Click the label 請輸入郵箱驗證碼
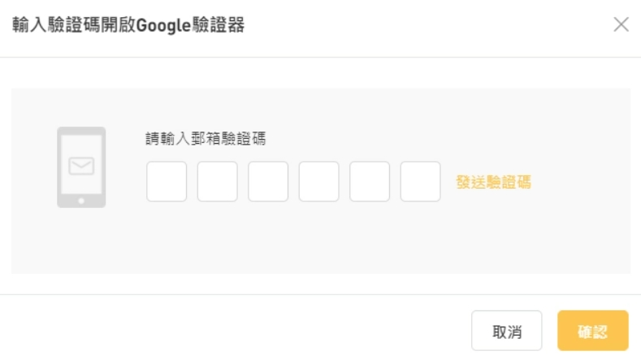 point(206,138)
